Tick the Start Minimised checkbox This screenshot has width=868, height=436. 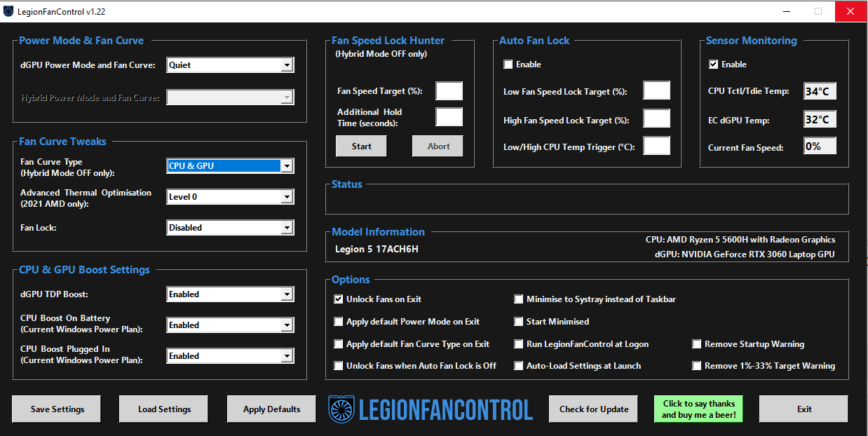coord(519,322)
